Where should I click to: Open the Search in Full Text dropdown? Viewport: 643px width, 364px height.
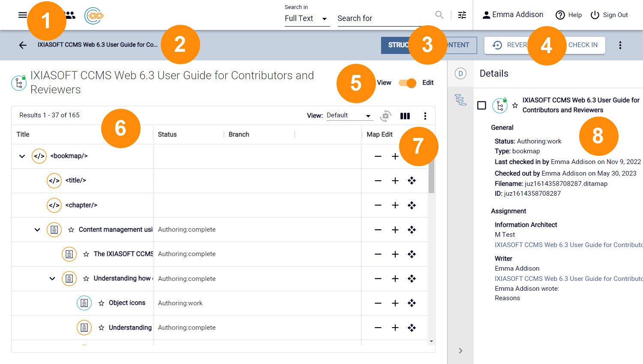pyautogui.click(x=307, y=18)
